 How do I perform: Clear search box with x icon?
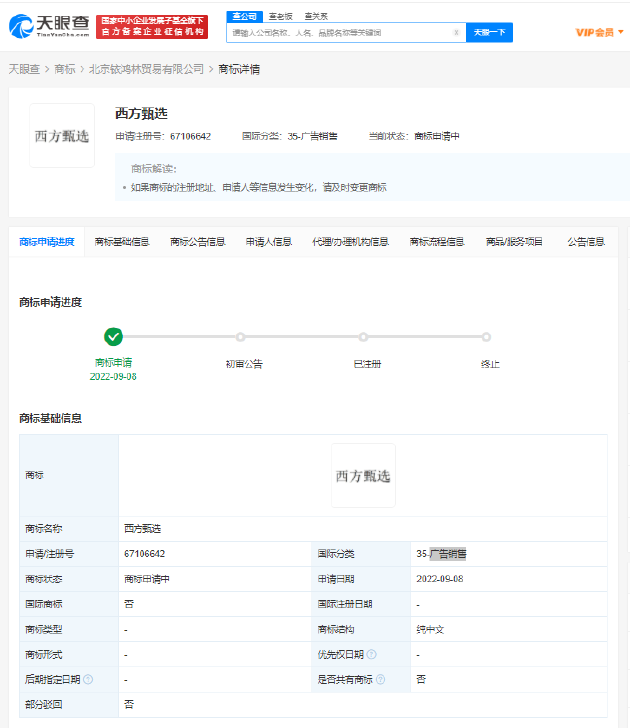click(456, 32)
